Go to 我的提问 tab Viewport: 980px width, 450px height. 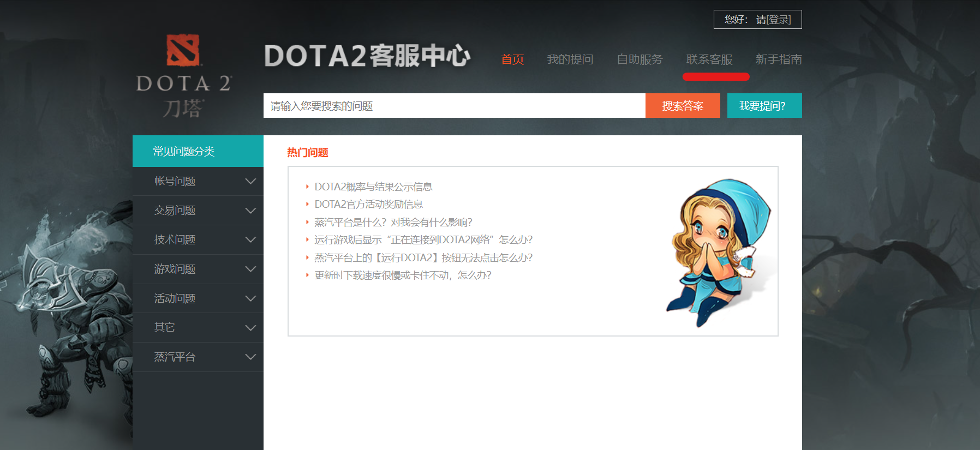coord(570,59)
